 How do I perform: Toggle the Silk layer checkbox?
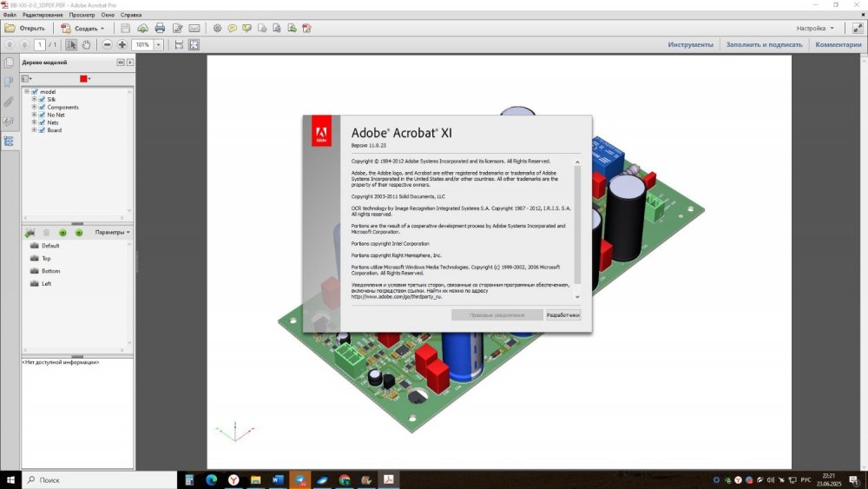(x=42, y=99)
